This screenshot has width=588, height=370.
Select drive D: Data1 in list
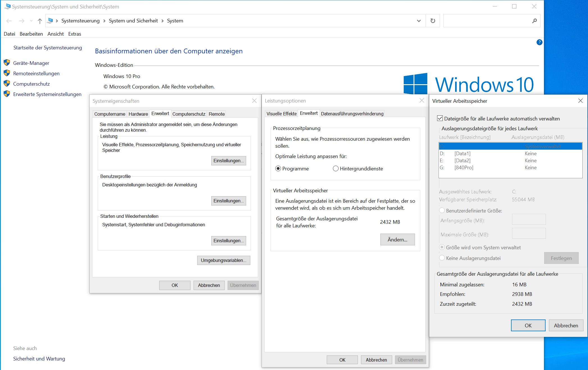(x=462, y=154)
